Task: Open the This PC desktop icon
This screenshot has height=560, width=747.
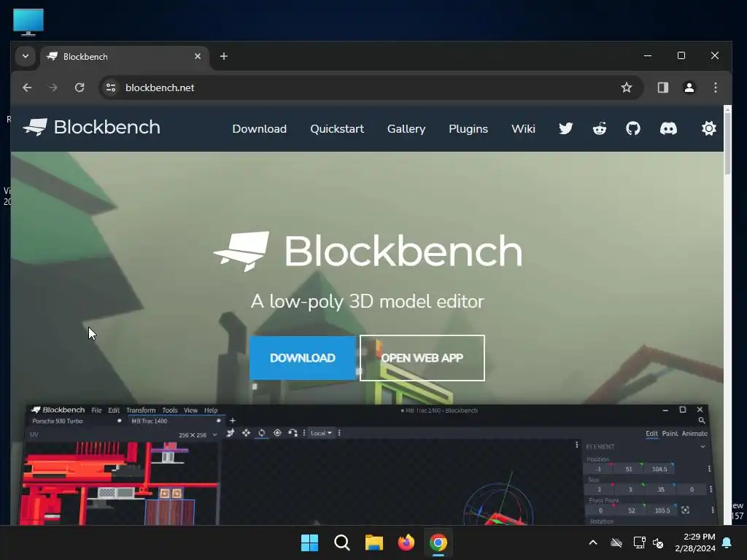Action: click(28, 22)
